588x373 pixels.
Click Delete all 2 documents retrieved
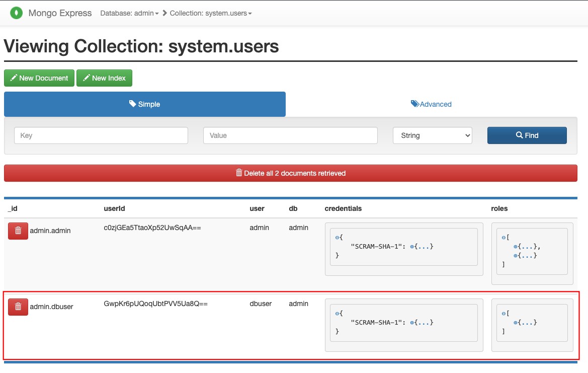tap(291, 173)
